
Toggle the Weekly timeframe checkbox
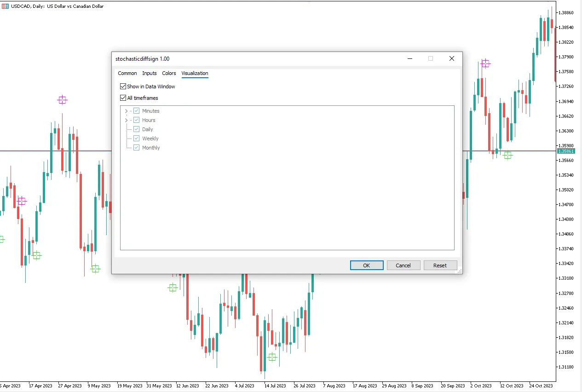(x=136, y=138)
